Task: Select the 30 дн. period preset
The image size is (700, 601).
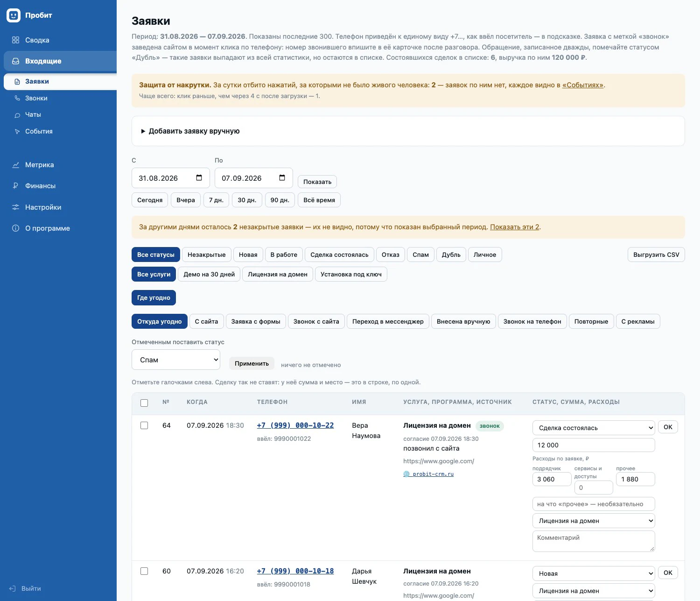Action: [x=247, y=200]
